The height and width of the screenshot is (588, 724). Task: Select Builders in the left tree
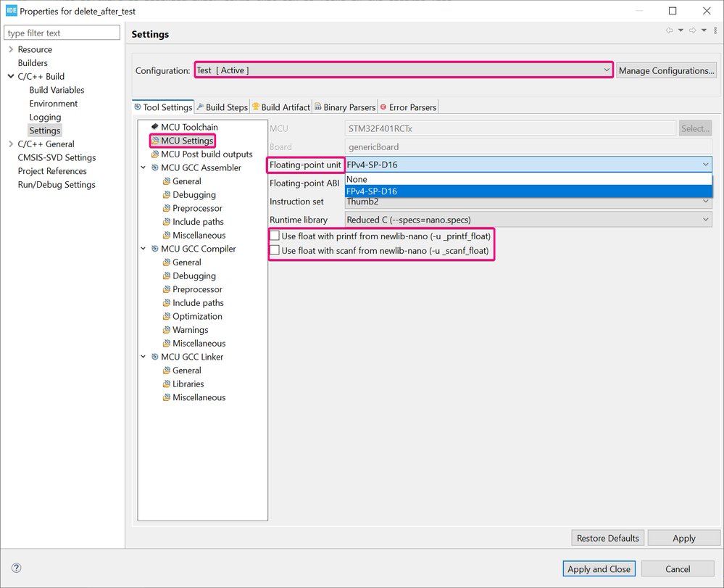pyautogui.click(x=33, y=63)
